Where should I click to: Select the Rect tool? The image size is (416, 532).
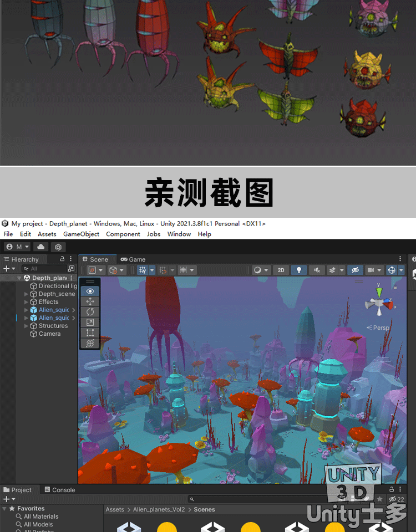point(90,333)
